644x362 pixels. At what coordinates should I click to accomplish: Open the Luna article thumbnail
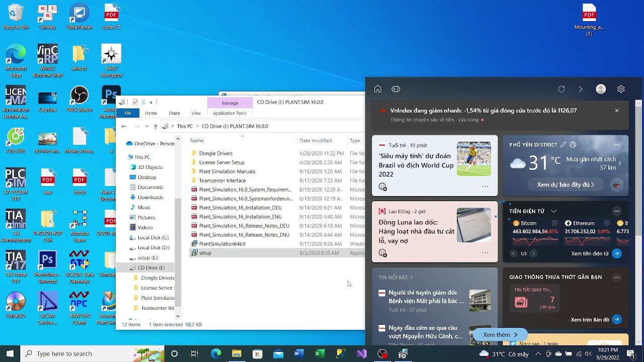tap(474, 225)
